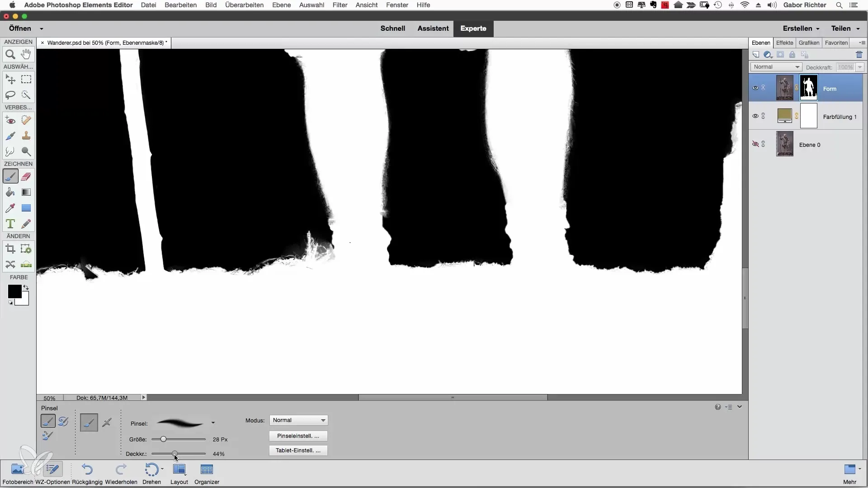Screen dimensions: 868x488
Task: Expand the Öffnen dropdown arrow
Action: tap(42, 28)
